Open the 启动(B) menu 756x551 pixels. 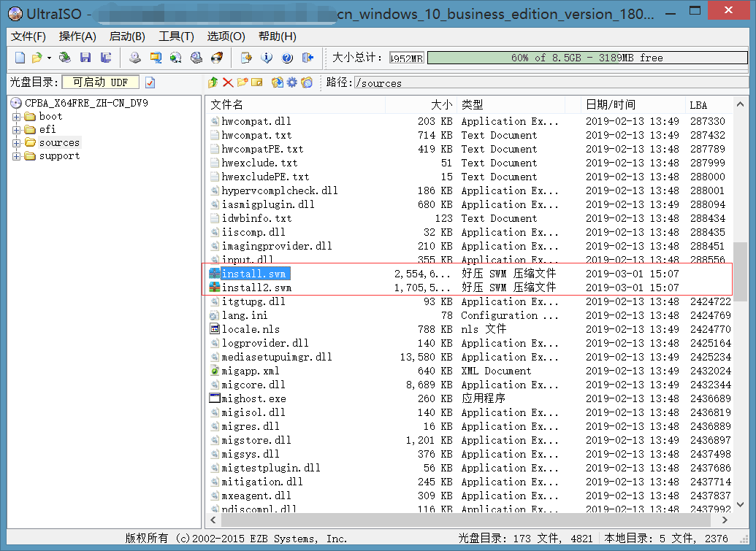pyautogui.click(x=127, y=36)
